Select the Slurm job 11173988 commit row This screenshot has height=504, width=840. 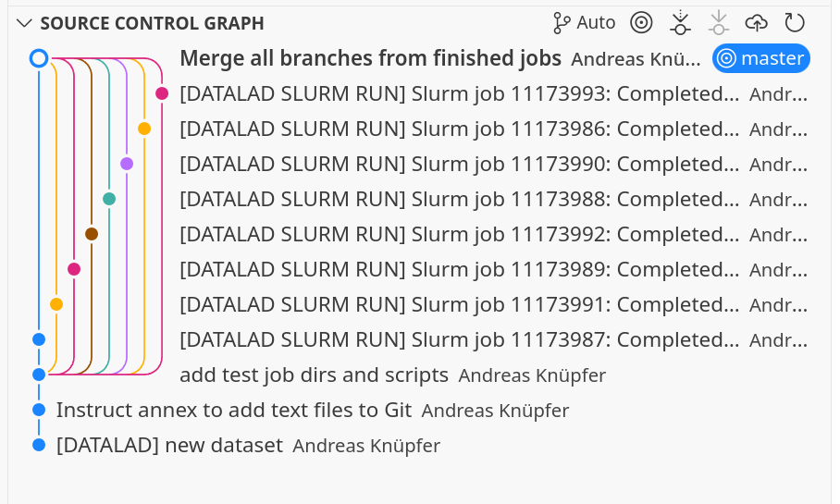coord(459,199)
